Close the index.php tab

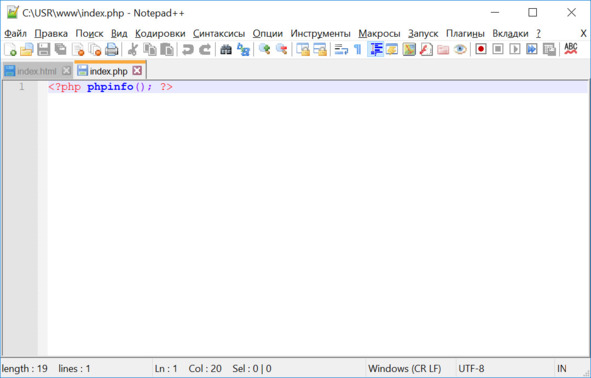[138, 70]
